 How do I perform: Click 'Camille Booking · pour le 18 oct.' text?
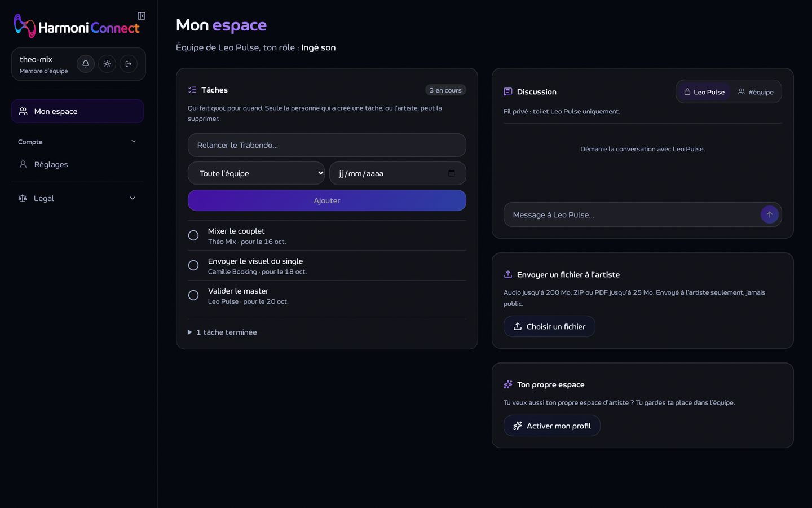(257, 271)
